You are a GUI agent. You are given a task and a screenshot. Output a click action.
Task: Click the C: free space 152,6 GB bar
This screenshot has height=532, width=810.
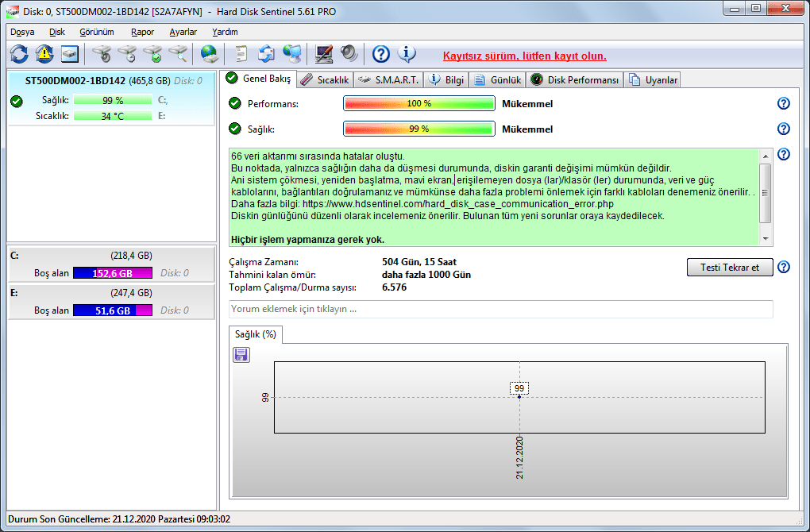(x=113, y=272)
